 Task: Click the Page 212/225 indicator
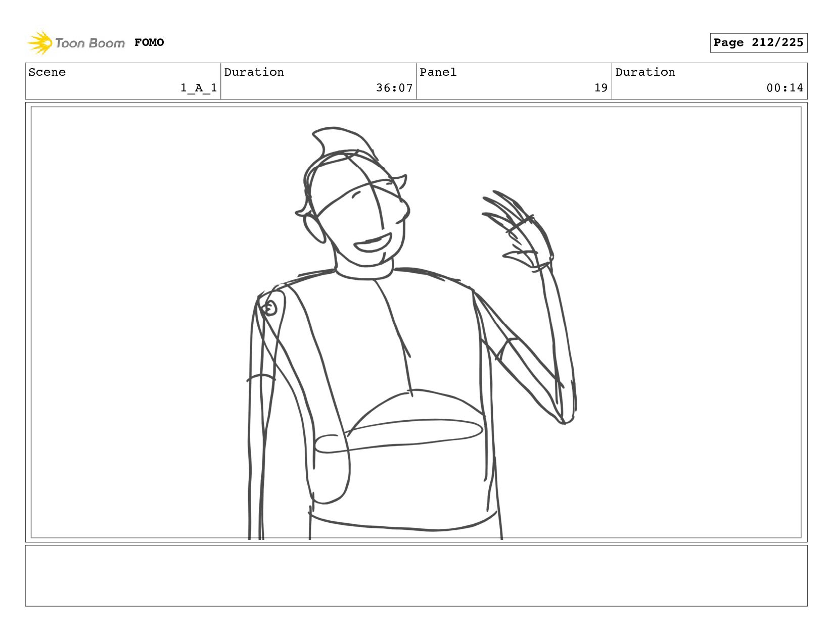[758, 42]
